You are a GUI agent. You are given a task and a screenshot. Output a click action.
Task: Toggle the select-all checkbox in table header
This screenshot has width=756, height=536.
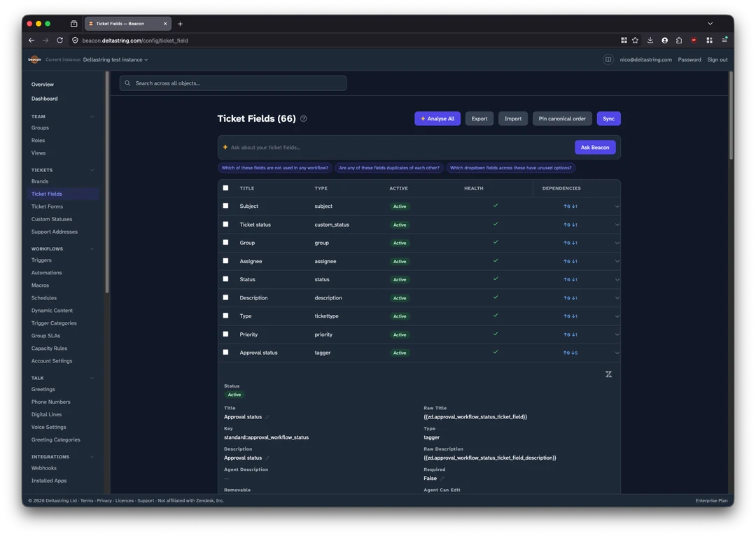pos(225,188)
